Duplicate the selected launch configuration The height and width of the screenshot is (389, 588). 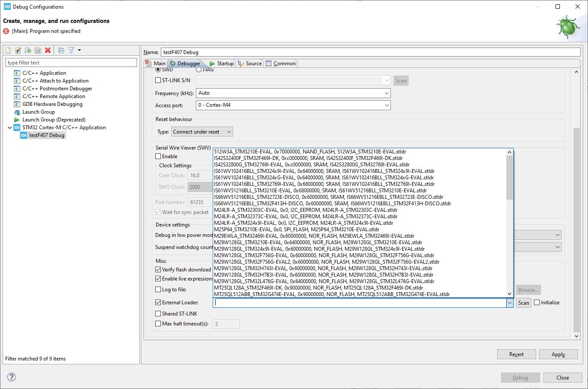[x=38, y=51]
